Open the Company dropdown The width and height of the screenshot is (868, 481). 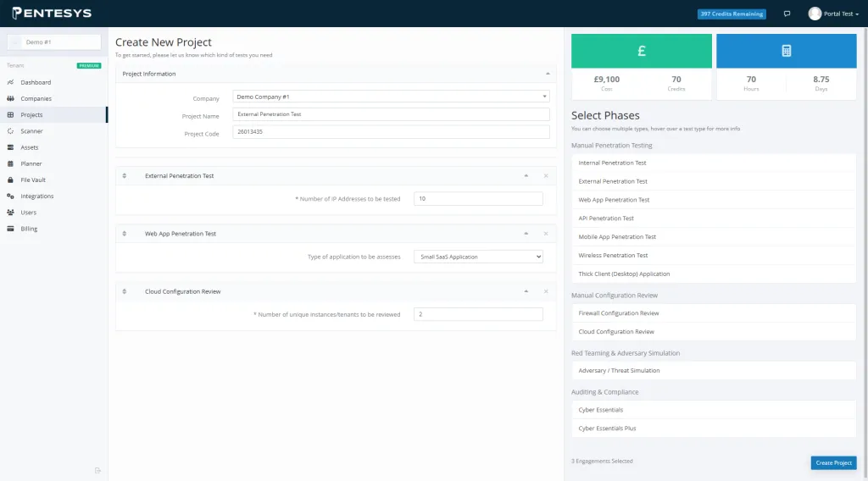pos(391,97)
